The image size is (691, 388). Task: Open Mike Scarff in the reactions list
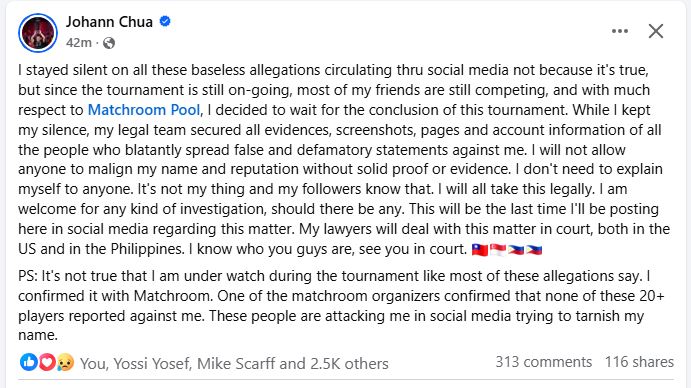pyautogui.click(x=236, y=364)
